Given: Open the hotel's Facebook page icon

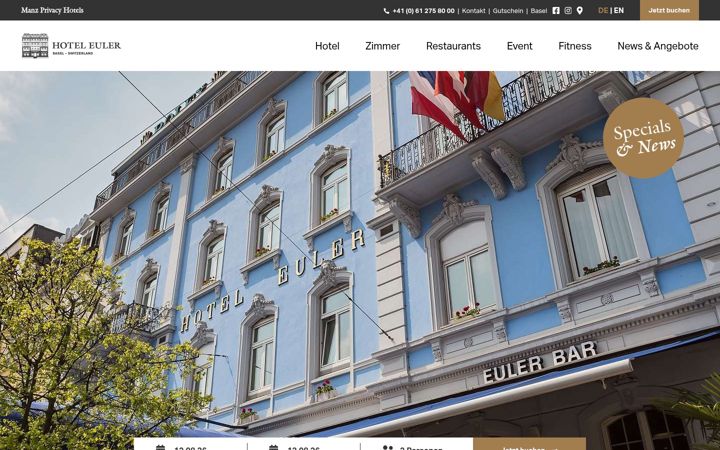Looking at the screenshot, I should pyautogui.click(x=556, y=11).
